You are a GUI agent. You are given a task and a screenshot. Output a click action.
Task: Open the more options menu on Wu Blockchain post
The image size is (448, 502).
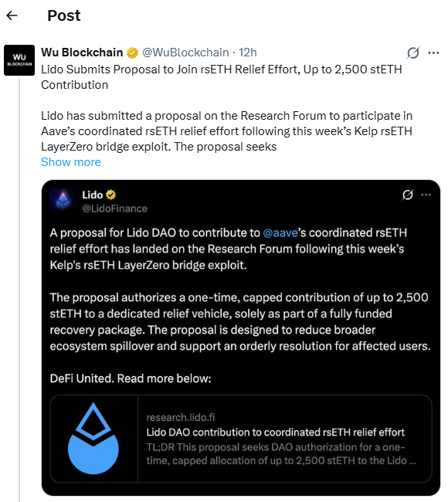tap(433, 53)
